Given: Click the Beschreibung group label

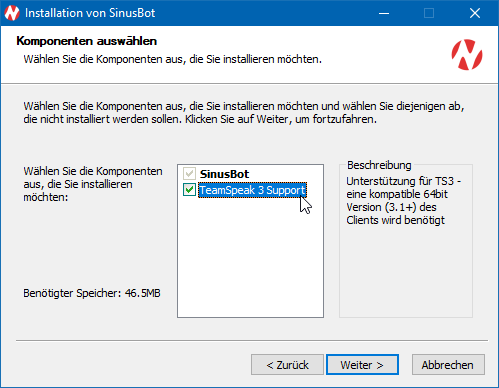Looking at the screenshot, I should click(x=379, y=165).
